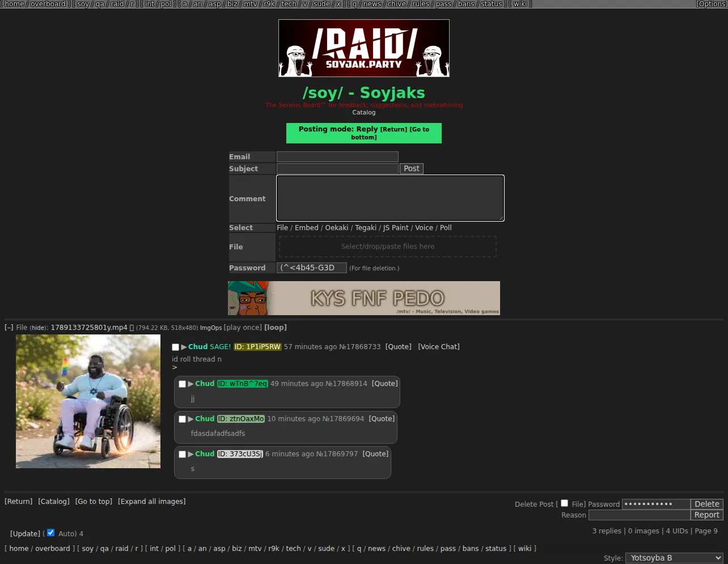
Task: Open post menu arrow for reply 17869797
Action: pos(191,454)
